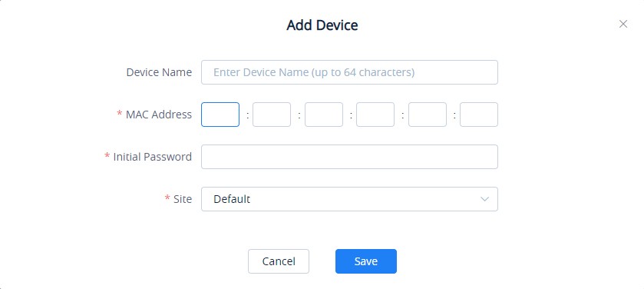Click the first MAC Address octet box

tap(220, 115)
